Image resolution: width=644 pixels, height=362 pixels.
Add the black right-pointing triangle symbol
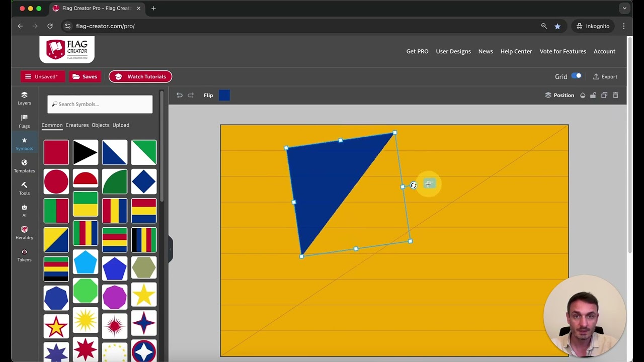pyautogui.click(x=85, y=152)
